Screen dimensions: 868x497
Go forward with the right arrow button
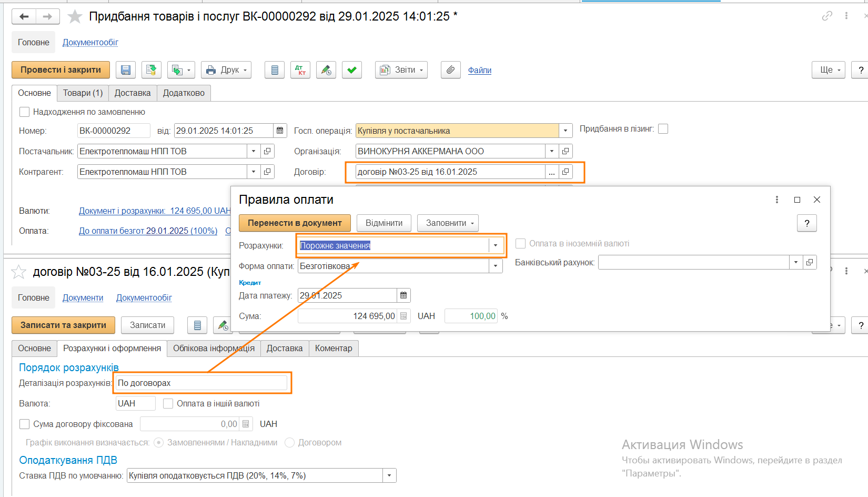(47, 16)
